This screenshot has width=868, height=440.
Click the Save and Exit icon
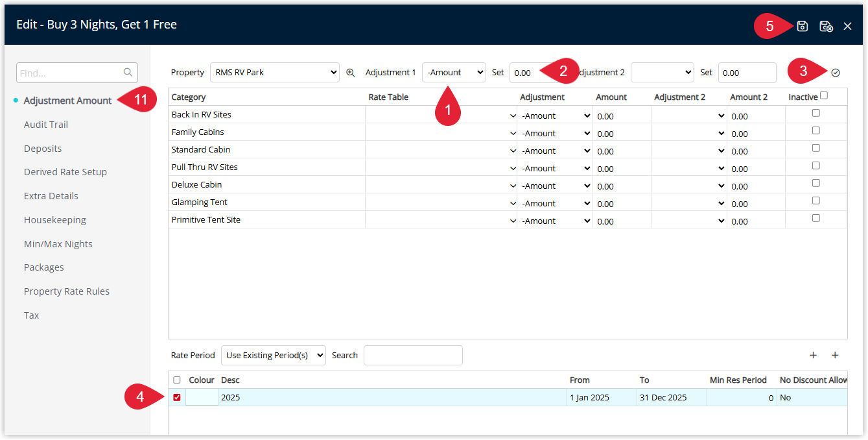point(826,26)
